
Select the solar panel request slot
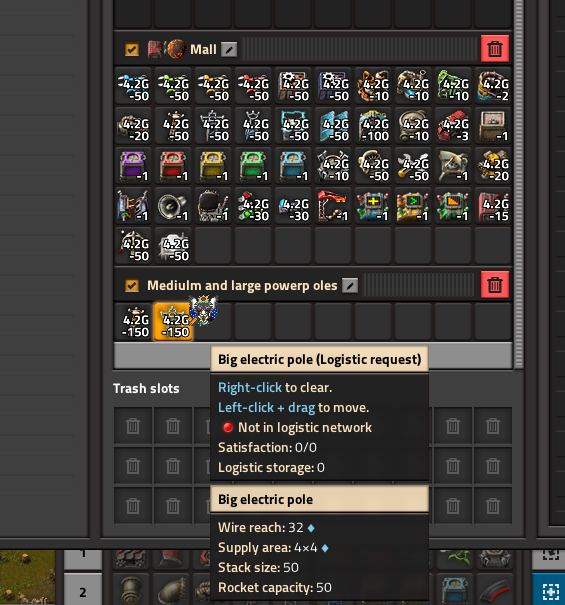point(333,126)
